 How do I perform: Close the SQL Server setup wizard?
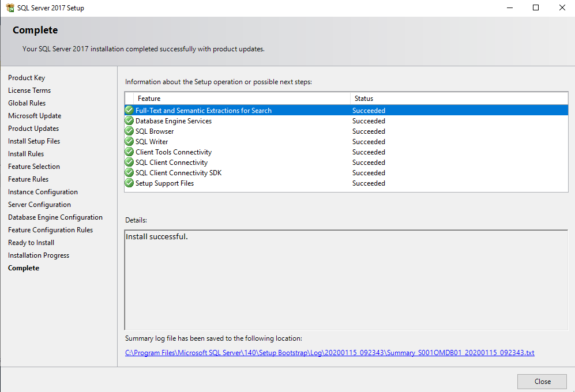click(542, 382)
